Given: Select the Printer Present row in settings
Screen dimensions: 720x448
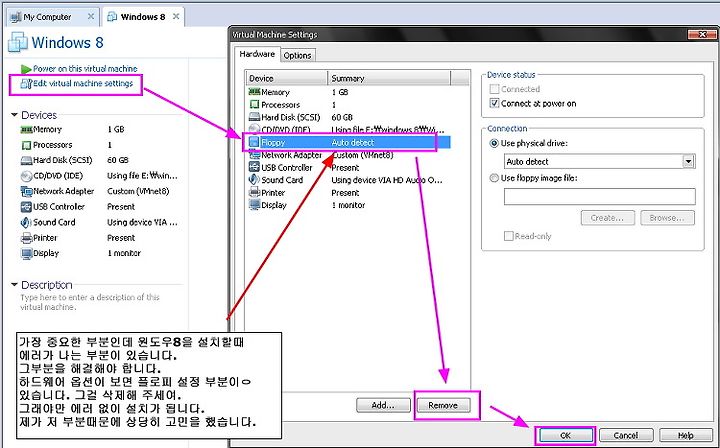Looking at the screenshot, I should 349,193.
